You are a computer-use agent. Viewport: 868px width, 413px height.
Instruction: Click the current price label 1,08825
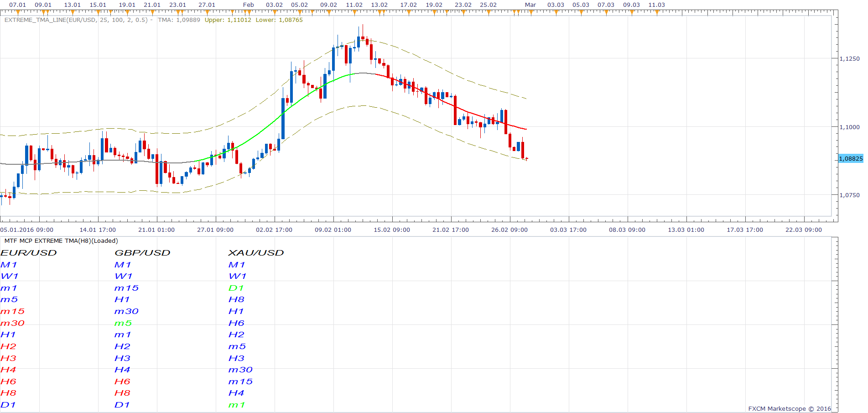tap(851, 159)
